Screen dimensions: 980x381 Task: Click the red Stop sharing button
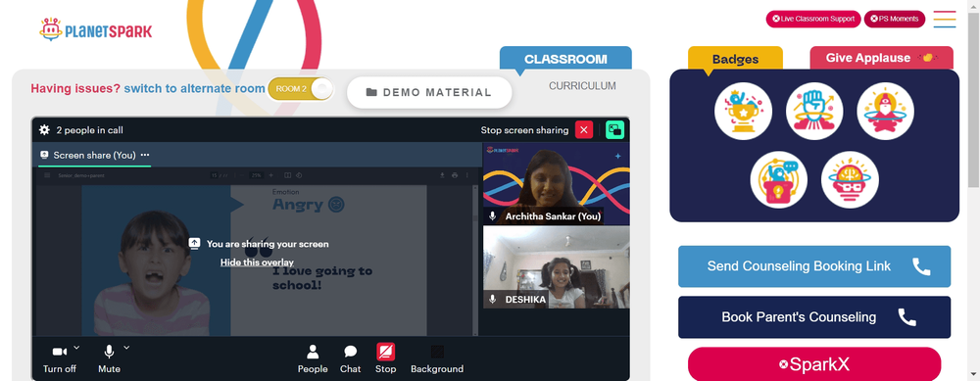[x=385, y=358]
